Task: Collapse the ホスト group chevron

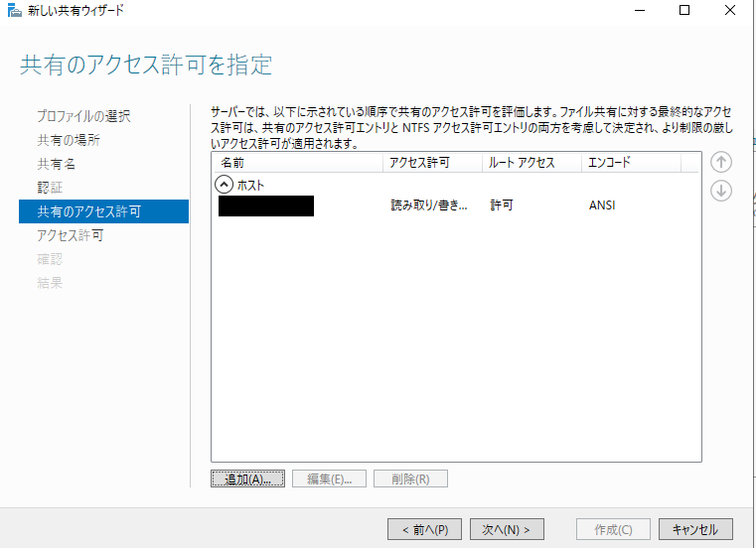Action: tap(224, 185)
